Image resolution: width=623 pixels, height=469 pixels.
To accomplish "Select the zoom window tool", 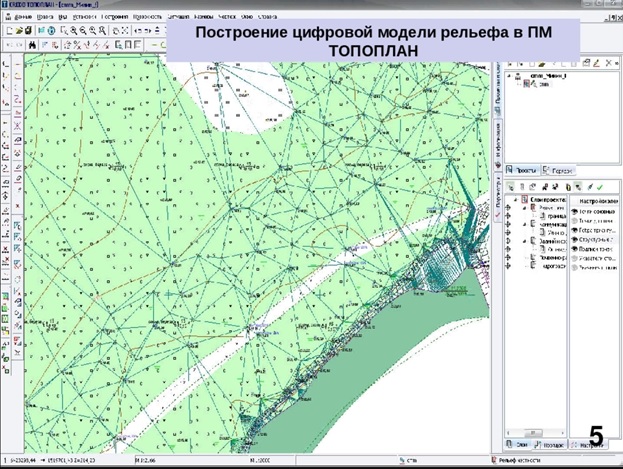I will [x=64, y=31].
